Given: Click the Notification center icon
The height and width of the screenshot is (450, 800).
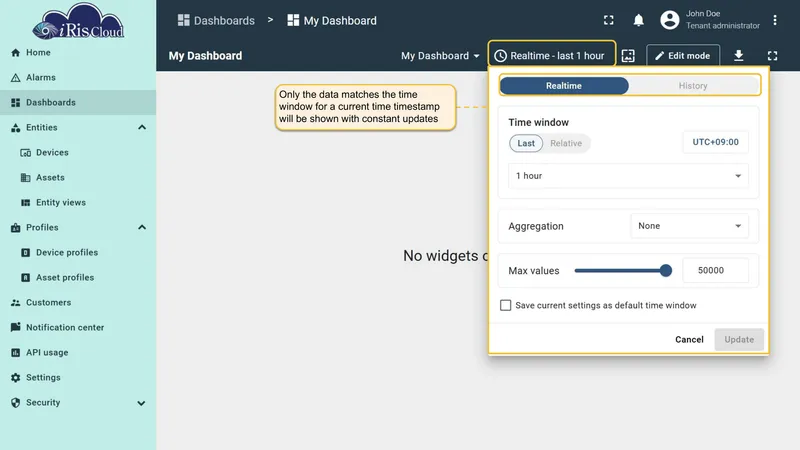Looking at the screenshot, I should (x=16, y=328).
